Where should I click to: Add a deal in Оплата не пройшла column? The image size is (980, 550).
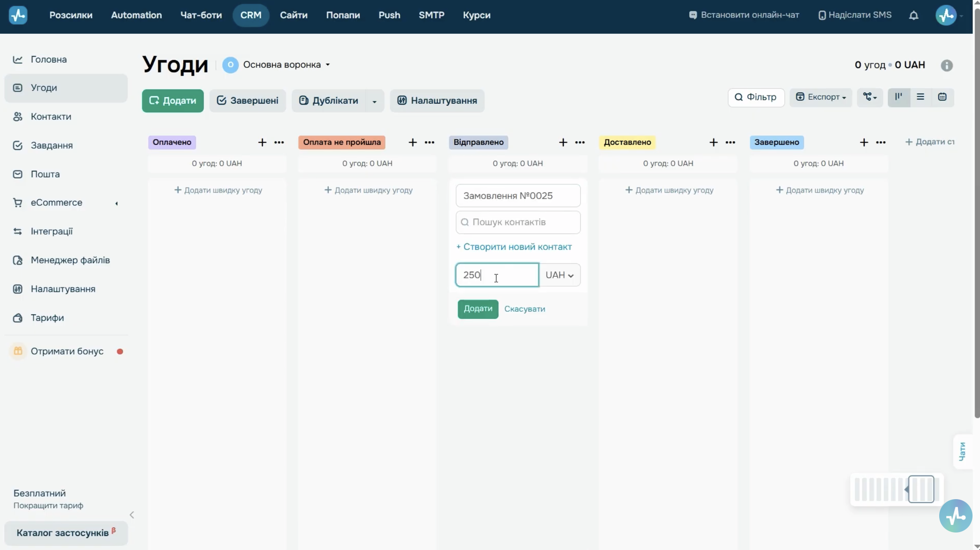click(412, 142)
